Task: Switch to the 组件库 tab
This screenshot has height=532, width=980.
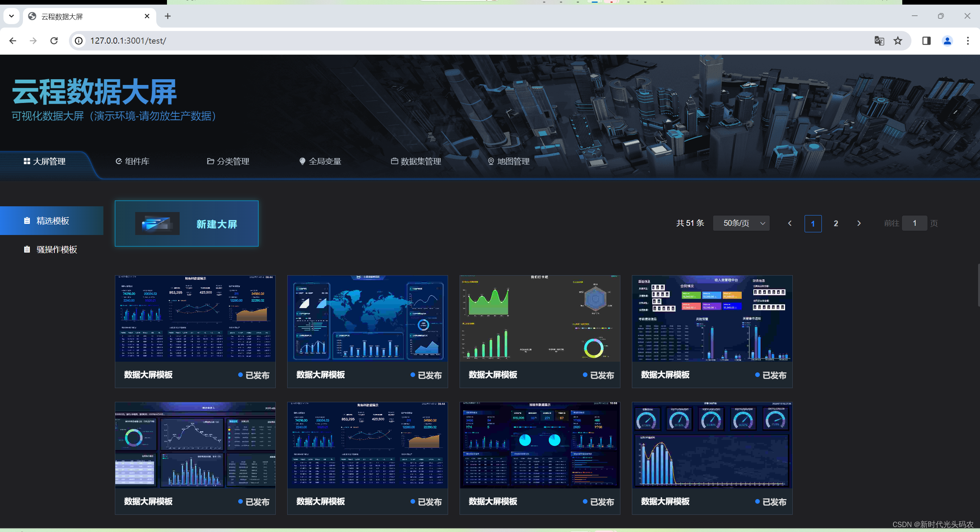Action: [x=133, y=162]
